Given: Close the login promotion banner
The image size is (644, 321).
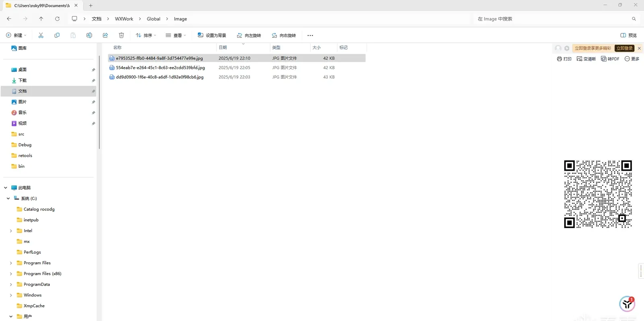Looking at the screenshot, I should (x=639, y=48).
